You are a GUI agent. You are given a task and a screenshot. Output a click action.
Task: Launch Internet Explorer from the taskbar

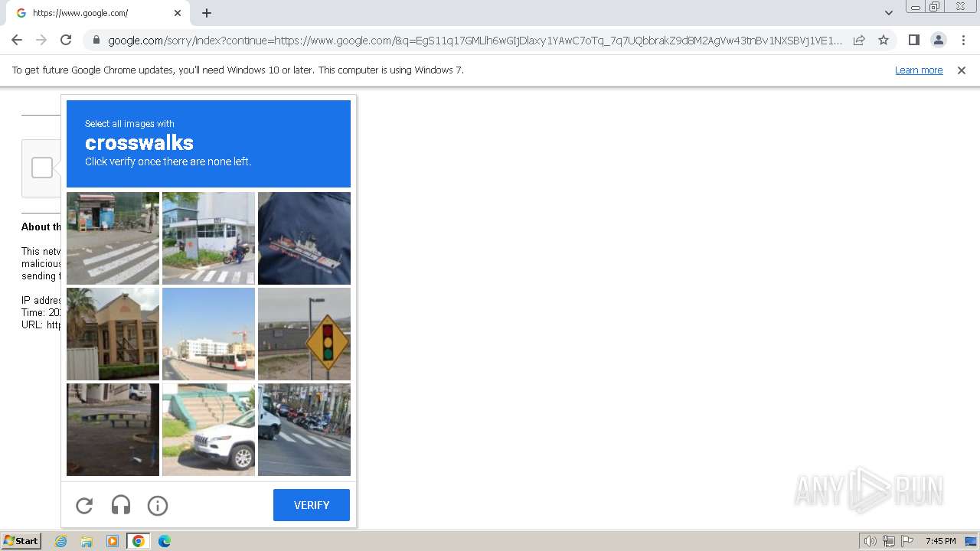pyautogui.click(x=61, y=541)
